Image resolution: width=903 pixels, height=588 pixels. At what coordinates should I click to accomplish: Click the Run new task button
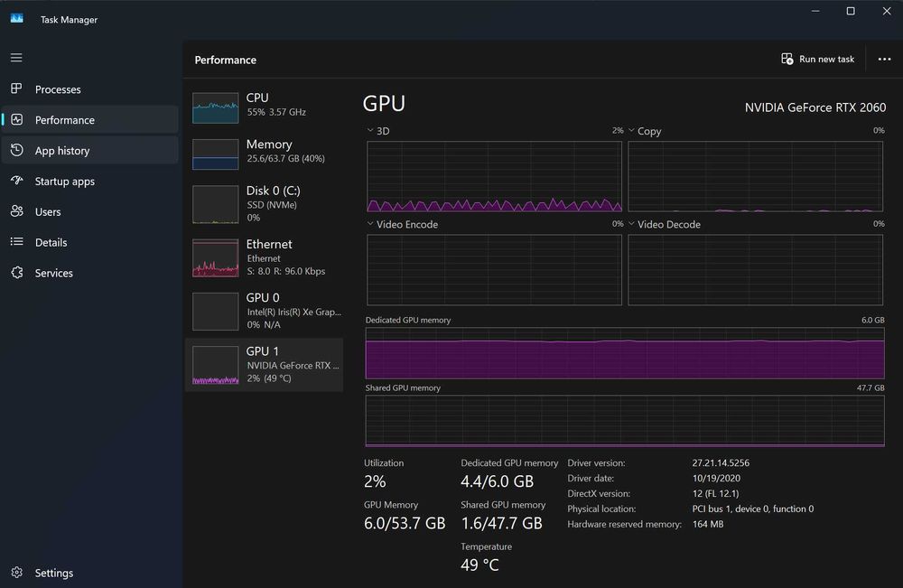point(818,59)
